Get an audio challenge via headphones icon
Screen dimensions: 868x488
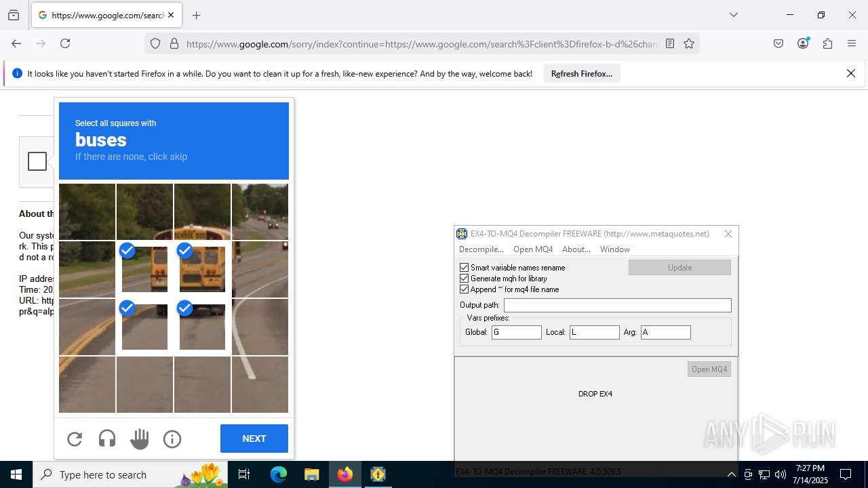click(107, 439)
